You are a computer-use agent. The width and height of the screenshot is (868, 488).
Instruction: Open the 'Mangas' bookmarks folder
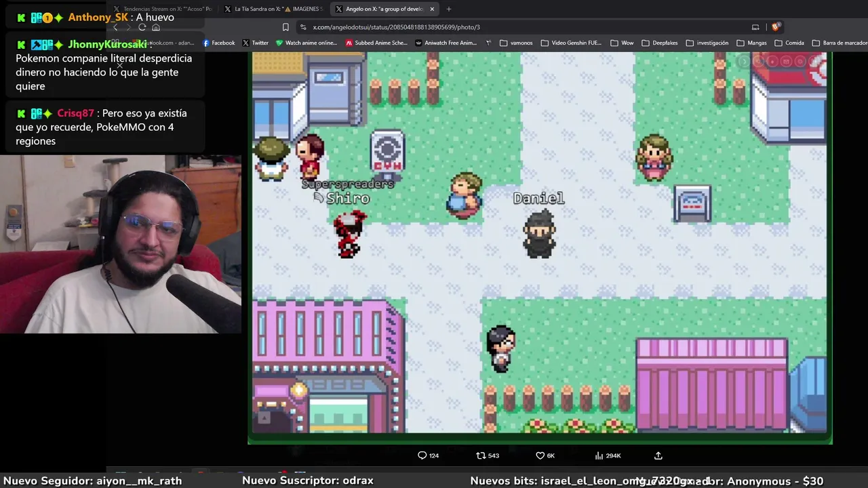(751, 43)
